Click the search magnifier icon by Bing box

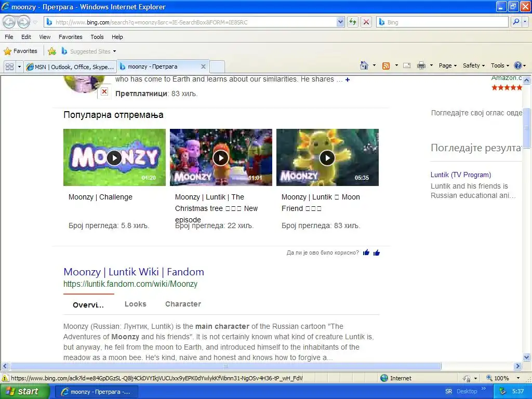point(516,22)
